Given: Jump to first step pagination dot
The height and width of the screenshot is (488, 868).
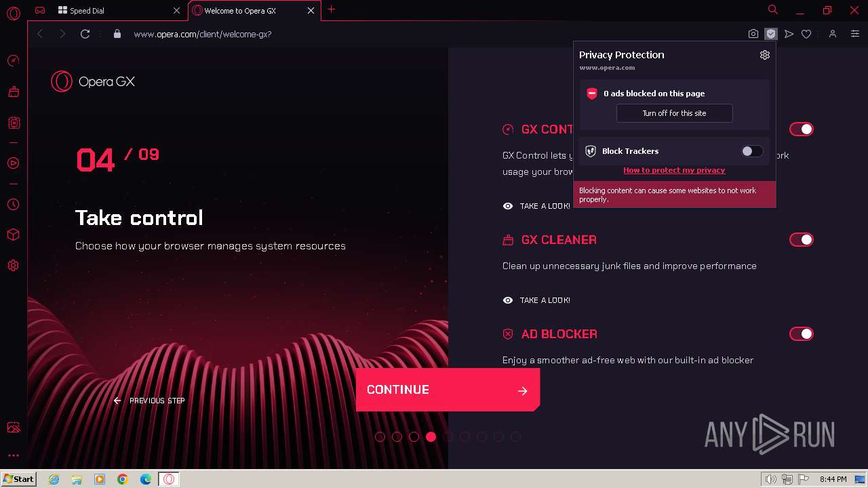Looking at the screenshot, I should [380, 436].
